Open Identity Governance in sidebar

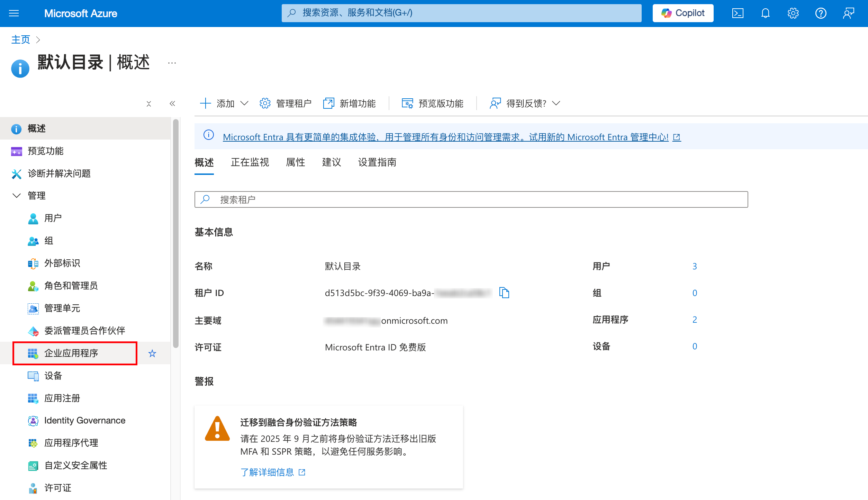pos(84,420)
